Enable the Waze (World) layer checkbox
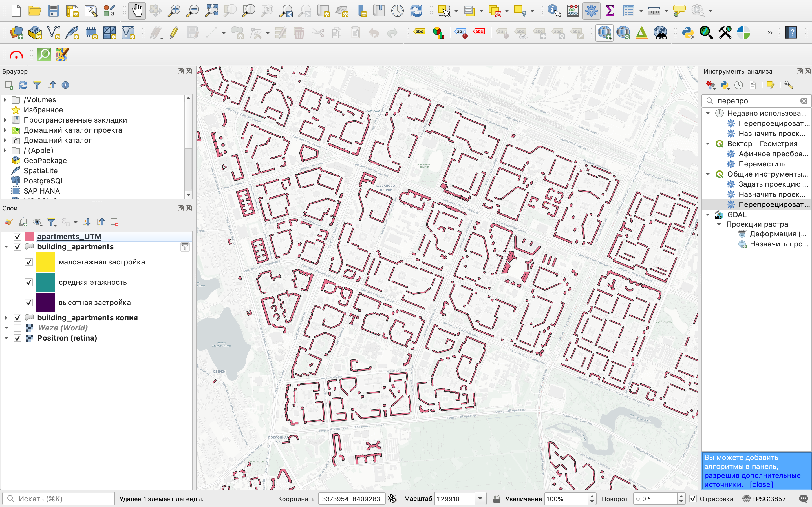The width and height of the screenshot is (812, 507). coord(17,328)
